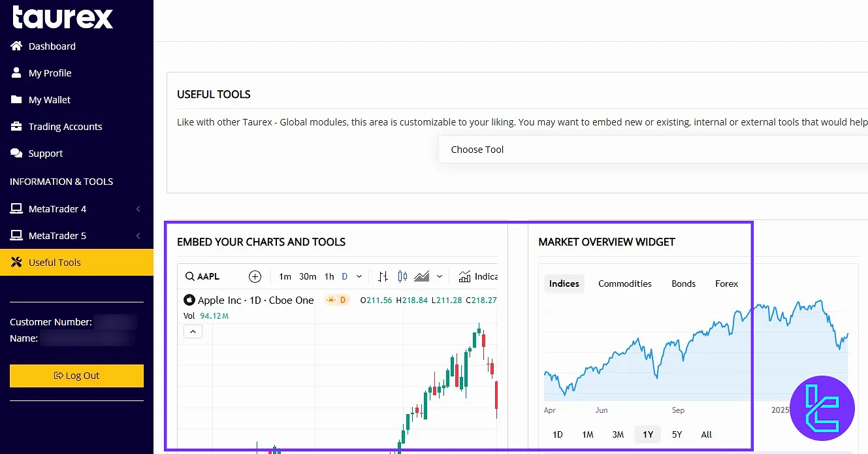
Task: Click the Trading Accounts briefcase icon
Action: pos(16,126)
